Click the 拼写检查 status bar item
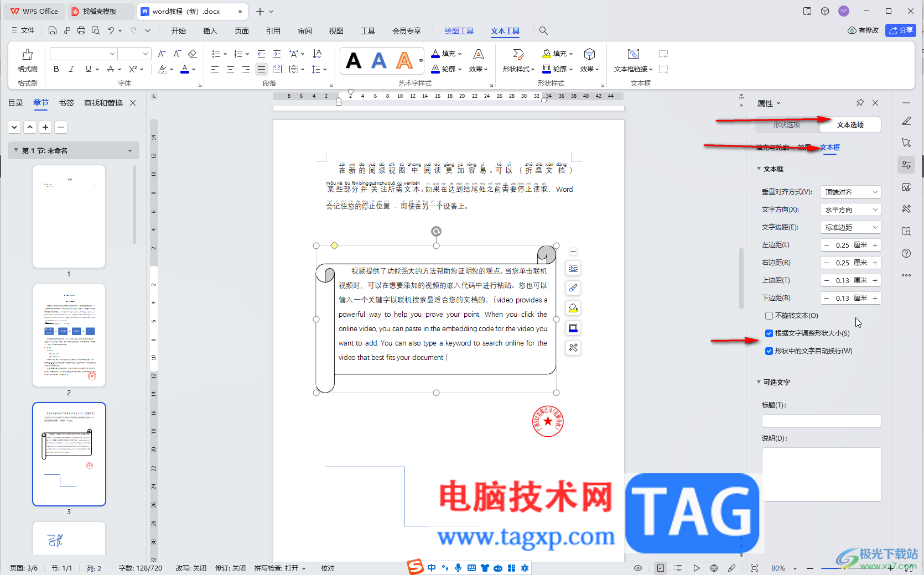 (x=280, y=568)
